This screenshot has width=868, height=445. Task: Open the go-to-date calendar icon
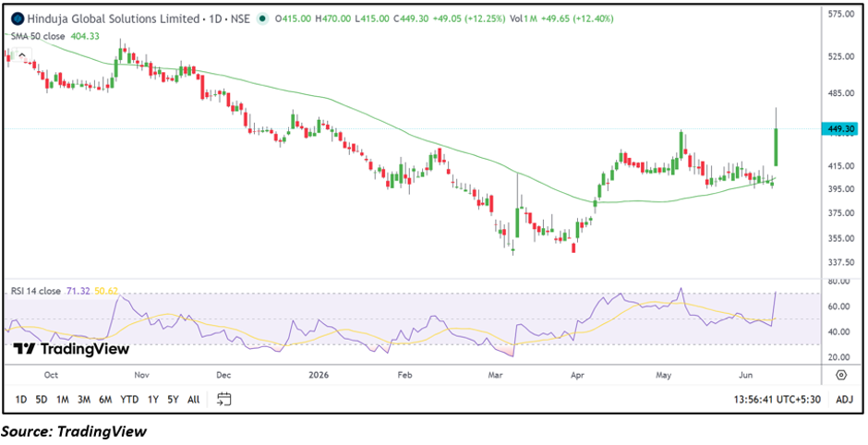coord(224,399)
